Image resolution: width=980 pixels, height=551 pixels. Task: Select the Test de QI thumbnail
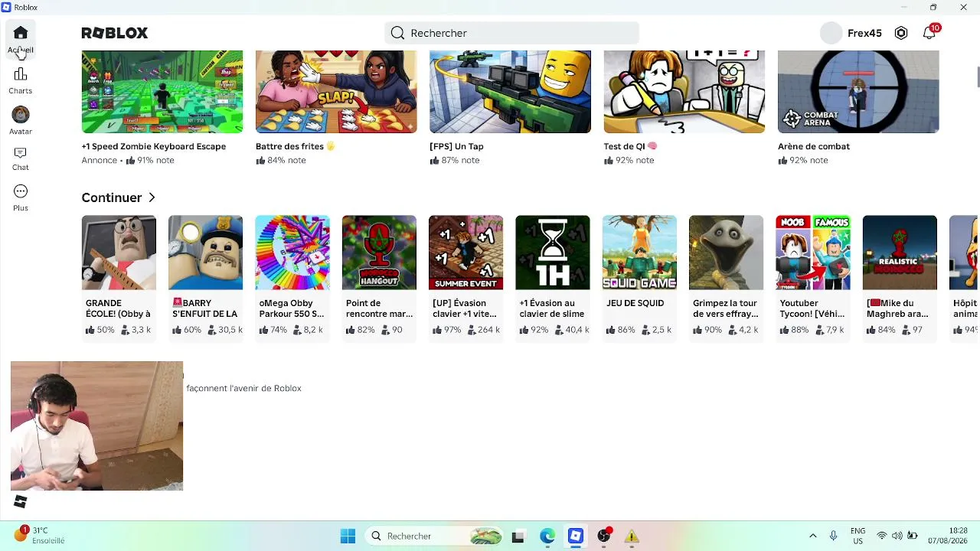point(684,92)
